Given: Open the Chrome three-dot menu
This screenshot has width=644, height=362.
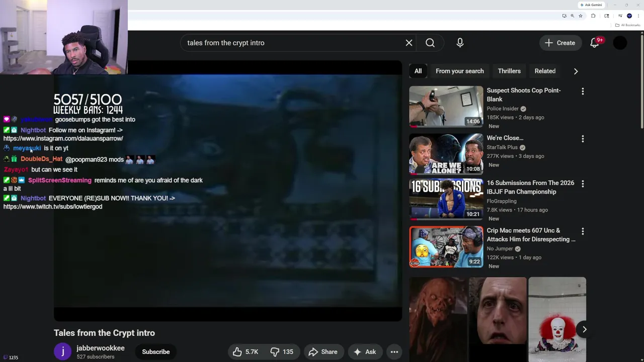Looking at the screenshot, I should (638, 16).
